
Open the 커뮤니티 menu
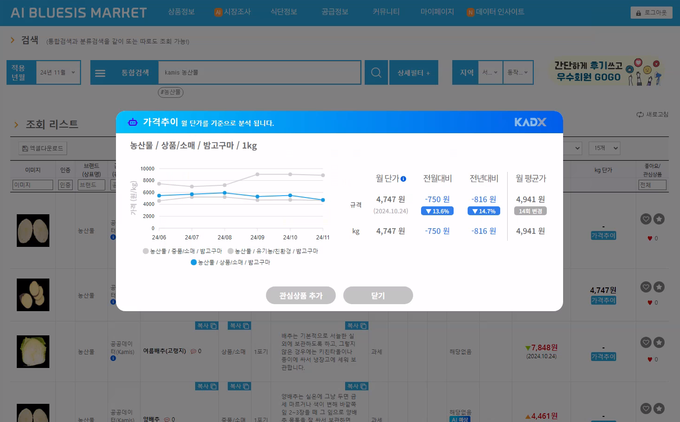click(386, 12)
